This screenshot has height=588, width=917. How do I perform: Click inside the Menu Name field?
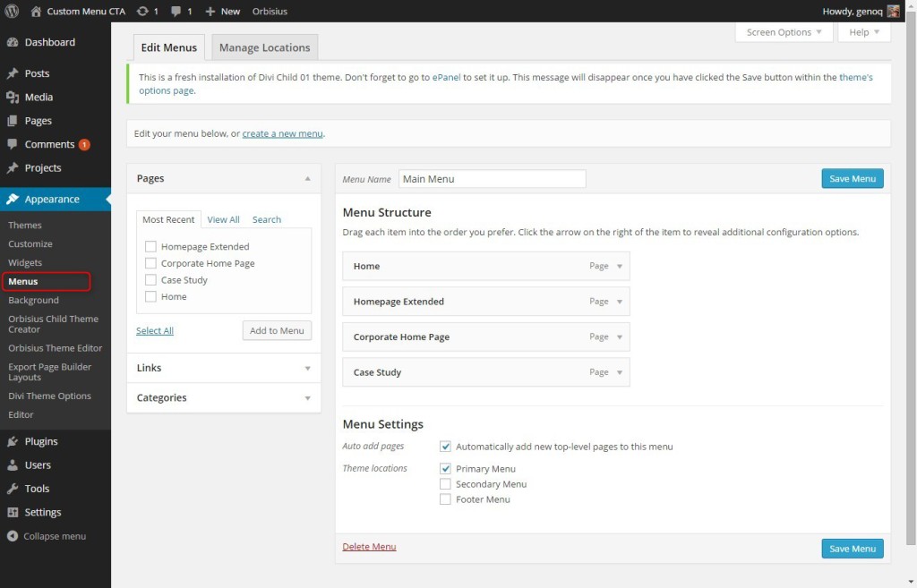click(492, 178)
